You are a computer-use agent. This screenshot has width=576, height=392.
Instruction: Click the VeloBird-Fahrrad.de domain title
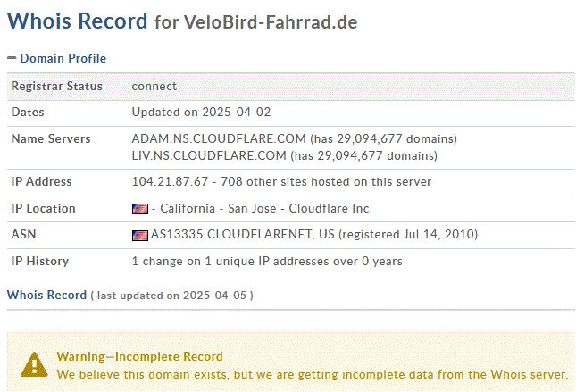click(271, 22)
